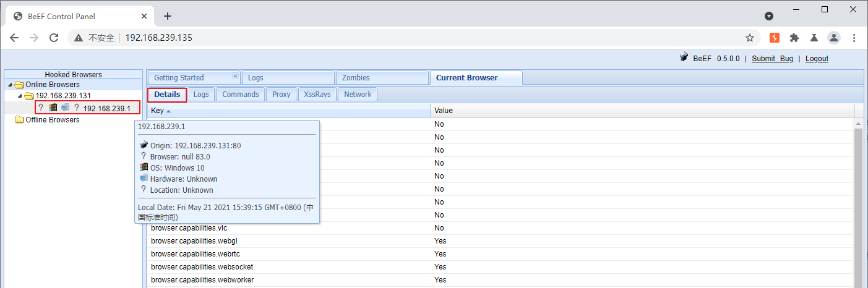Select hooked browser 192.168.239.1
The width and height of the screenshot is (868, 288).
(107, 108)
